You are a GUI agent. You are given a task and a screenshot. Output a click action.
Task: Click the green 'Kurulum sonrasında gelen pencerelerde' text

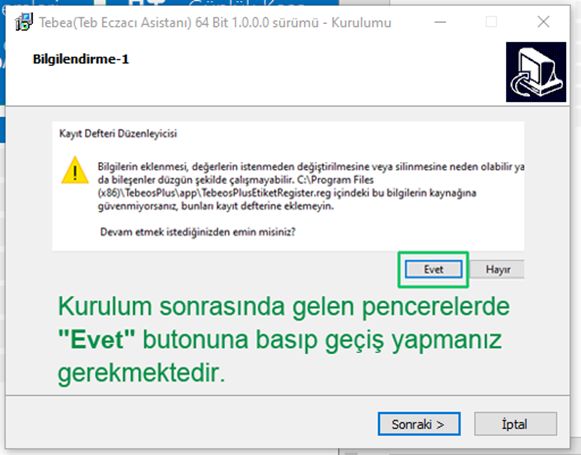tap(284, 307)
